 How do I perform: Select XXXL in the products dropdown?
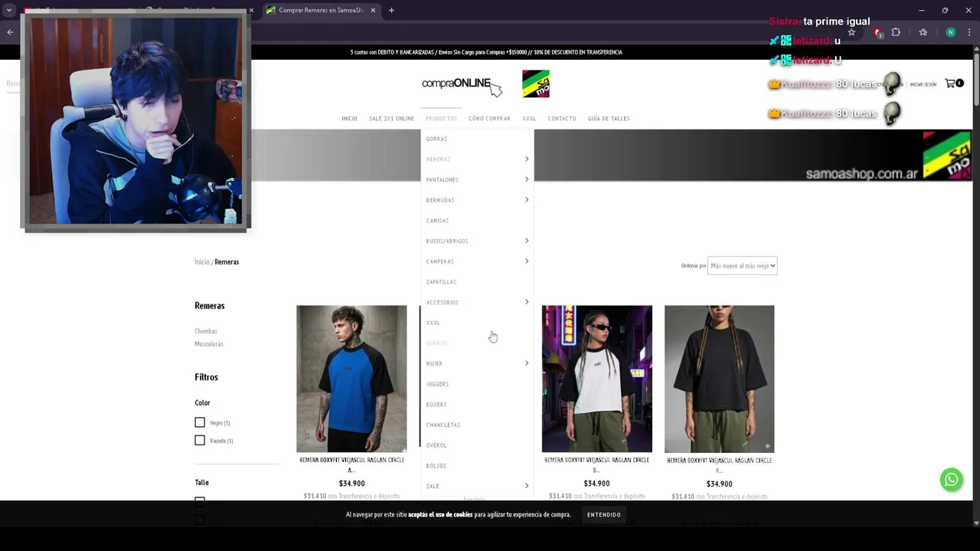click(x=433, y=323)
